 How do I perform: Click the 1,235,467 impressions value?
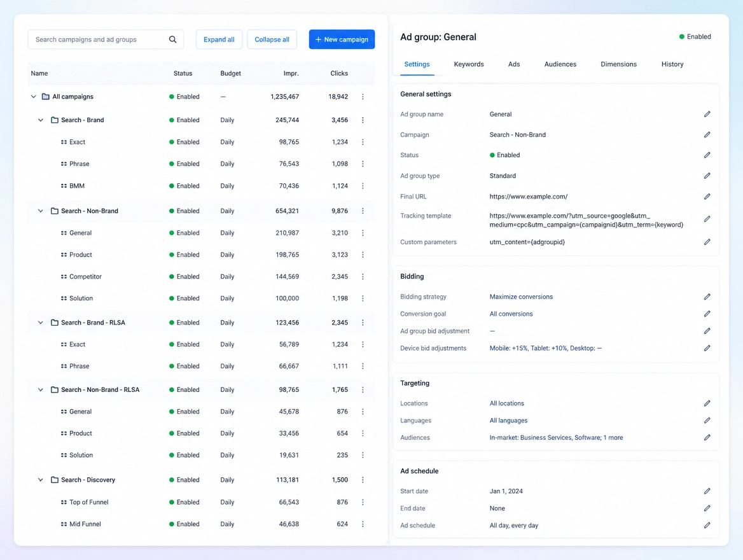285,97
